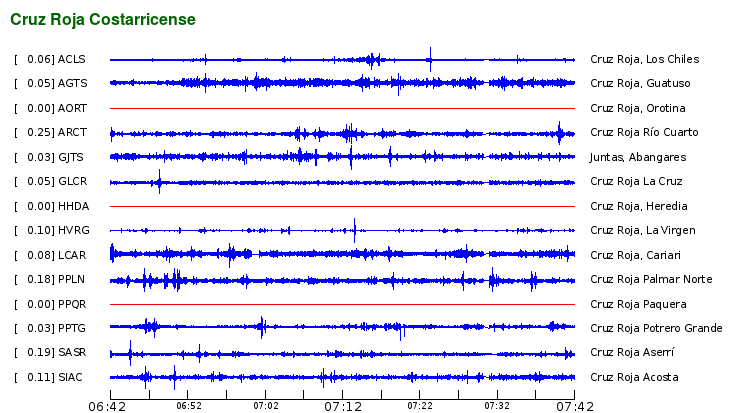Select the AORT station code
The image size is (740, 413).
coord(73,108)
